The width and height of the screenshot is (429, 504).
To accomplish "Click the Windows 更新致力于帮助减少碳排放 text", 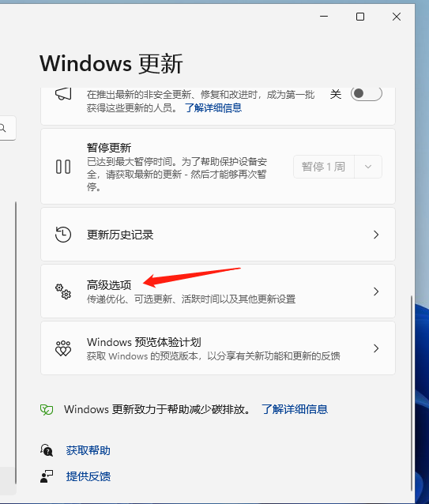I will [157, 409].
